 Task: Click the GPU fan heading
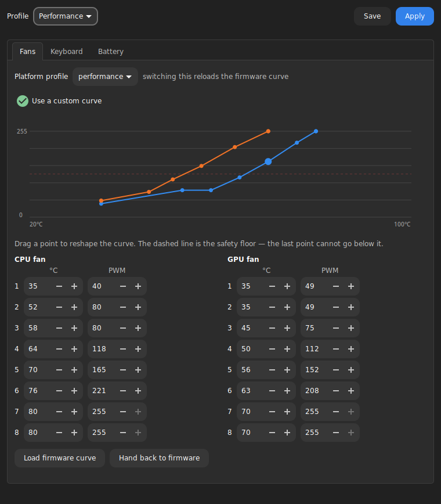tap(243, 260)
